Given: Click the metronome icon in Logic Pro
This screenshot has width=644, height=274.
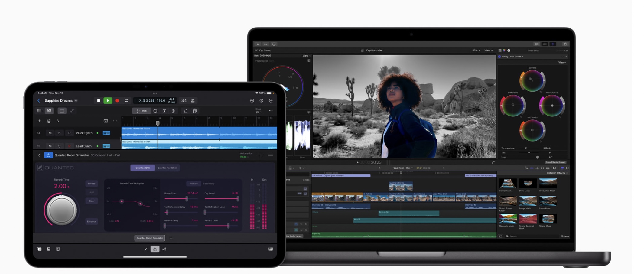Looking at the screenshot, I should click(x=193, y=101).
